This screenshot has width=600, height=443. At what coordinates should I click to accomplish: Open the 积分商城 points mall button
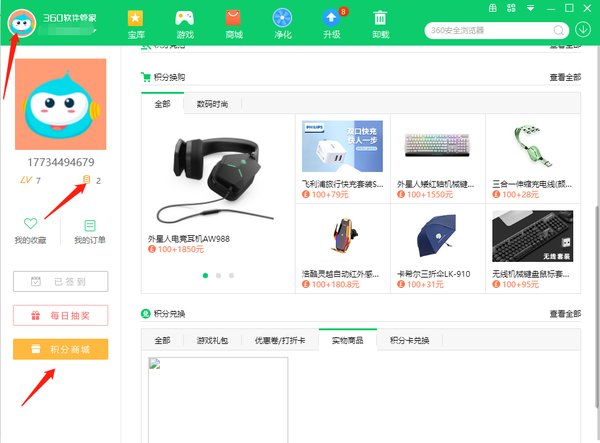click(60, 349)
